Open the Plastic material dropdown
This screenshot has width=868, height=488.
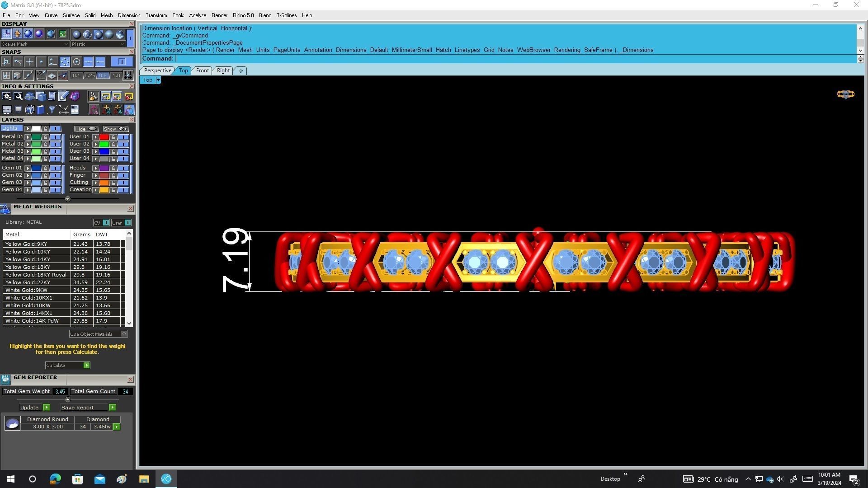tap(123, 44)
